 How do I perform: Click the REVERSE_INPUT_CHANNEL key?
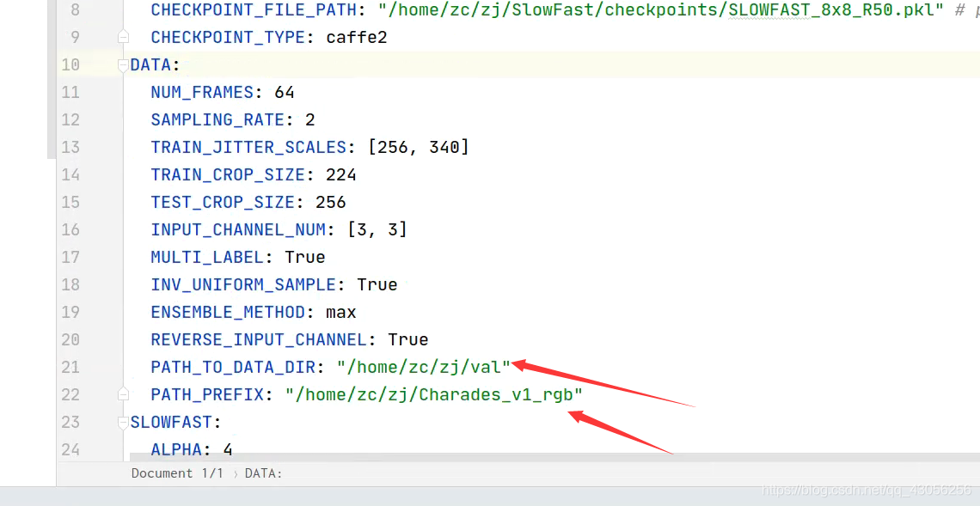(x=259, y=340)
